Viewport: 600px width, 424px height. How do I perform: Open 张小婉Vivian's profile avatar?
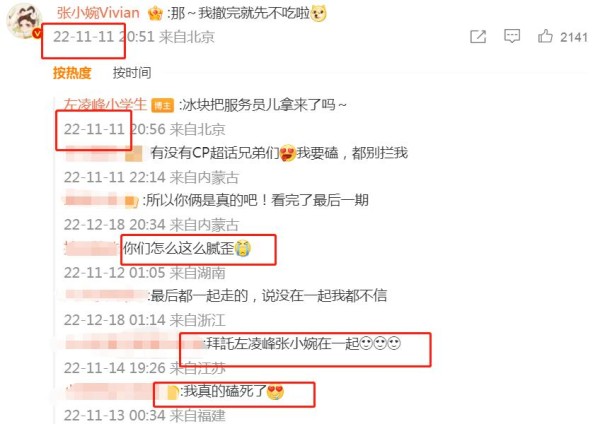[24, 21]
